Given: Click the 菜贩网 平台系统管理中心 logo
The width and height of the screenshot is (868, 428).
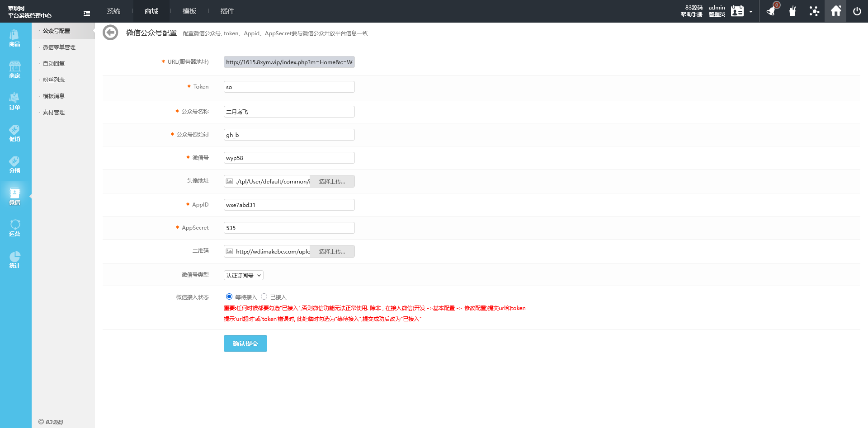Looking at the screenshot, I should [30, 12].
